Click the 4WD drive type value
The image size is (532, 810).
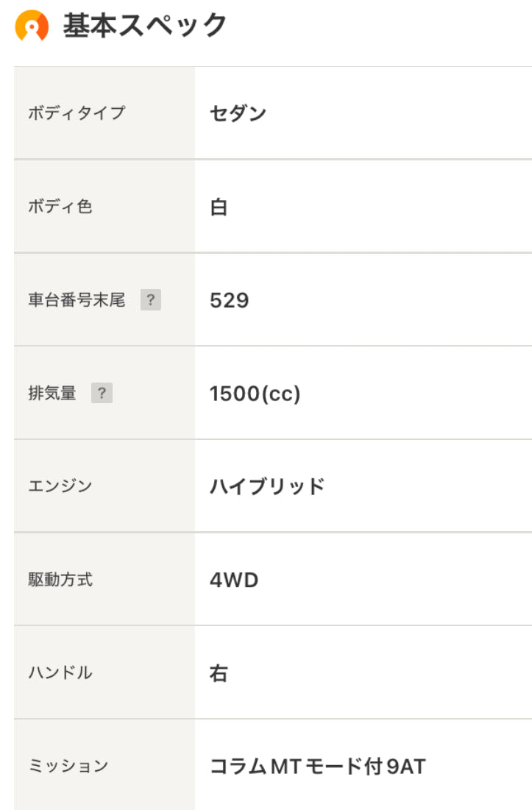point(234,580)
